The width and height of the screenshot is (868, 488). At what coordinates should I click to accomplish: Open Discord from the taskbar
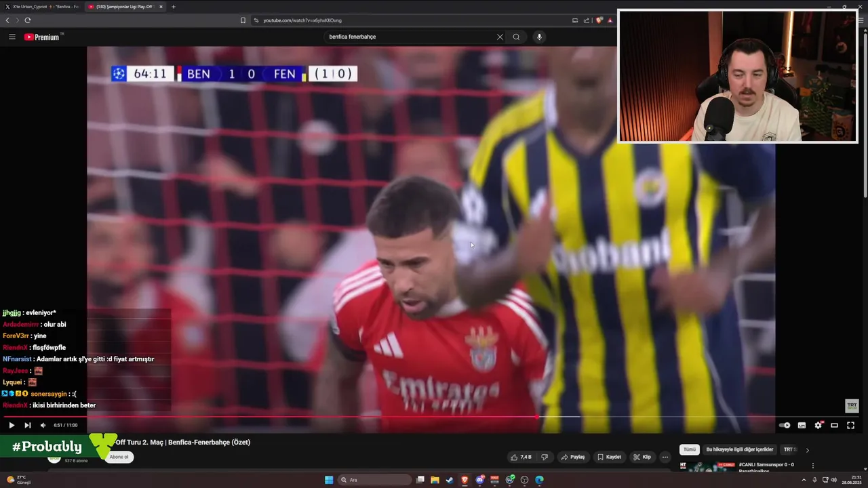pyautogui.click(x=479, y=480)
